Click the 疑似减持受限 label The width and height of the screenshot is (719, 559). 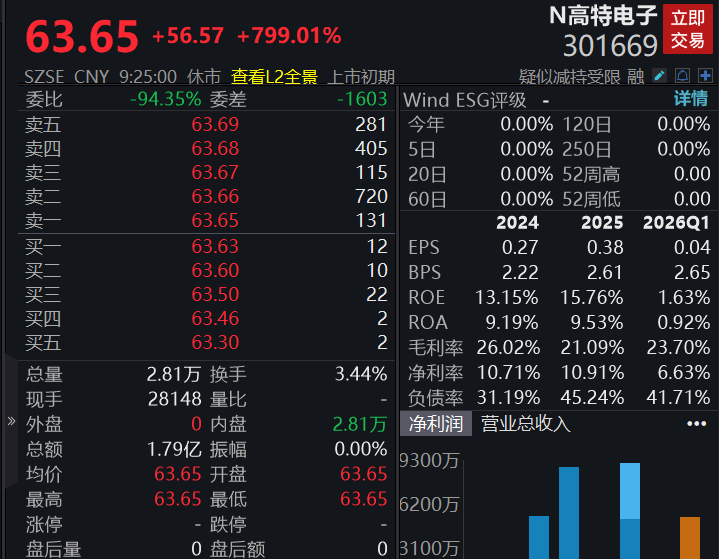pyautogui.click(x=570, y=77)
